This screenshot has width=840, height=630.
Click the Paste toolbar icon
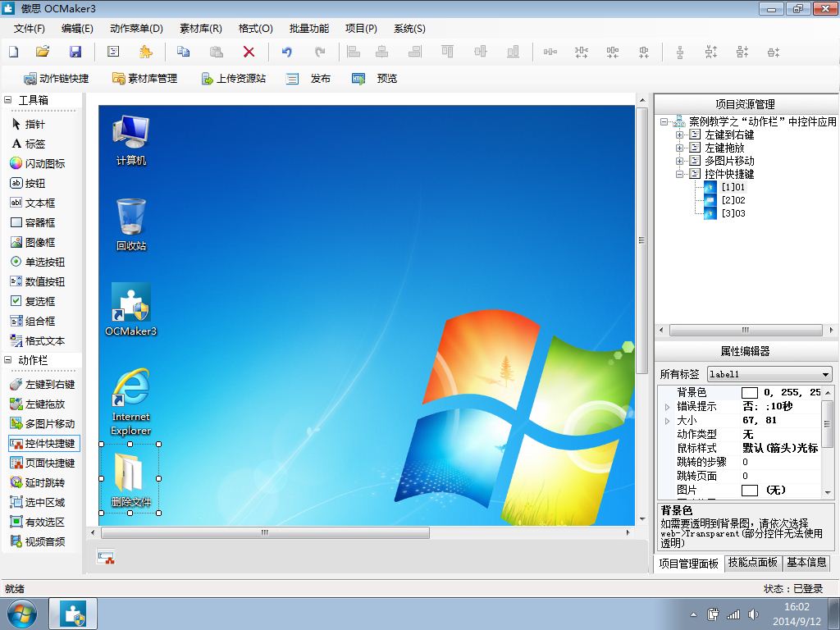216,52
